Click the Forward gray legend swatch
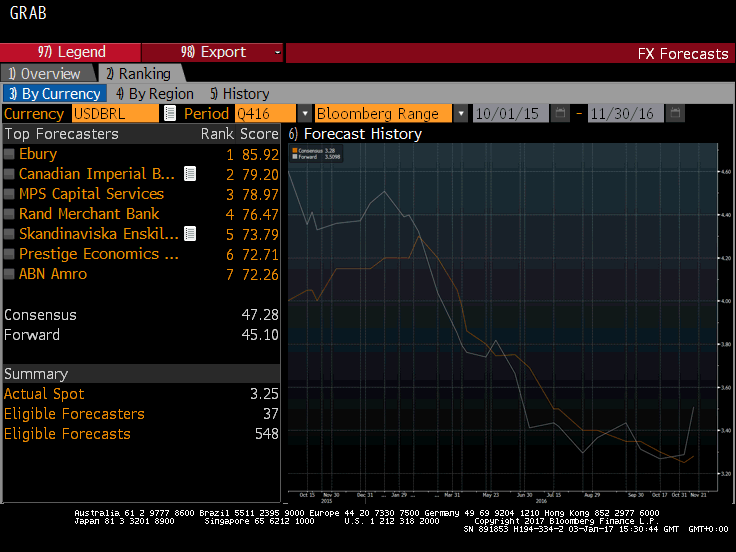The width and height of the screenshot is (736, 552). (x=295, y=157)
